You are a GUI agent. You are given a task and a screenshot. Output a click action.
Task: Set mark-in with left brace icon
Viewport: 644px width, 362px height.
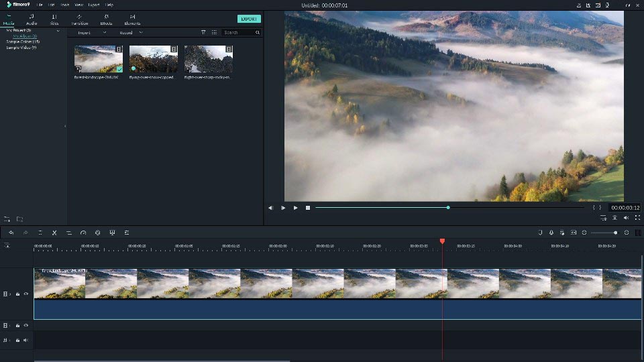594,208
